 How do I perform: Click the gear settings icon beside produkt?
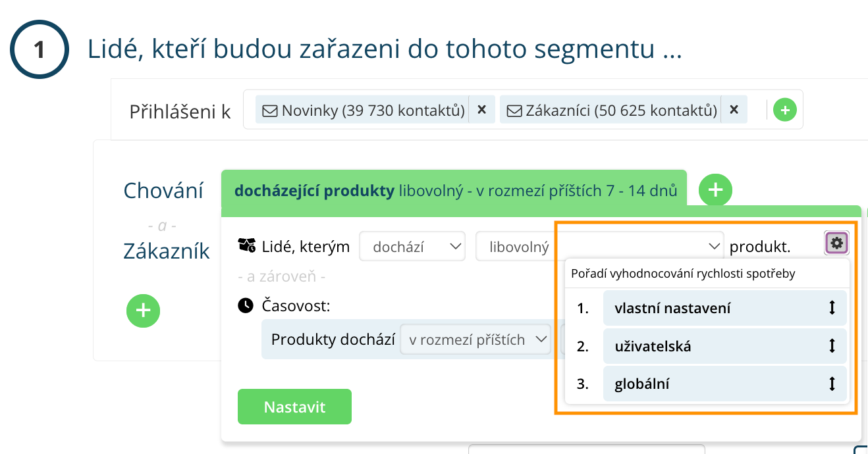pos(836,243)
